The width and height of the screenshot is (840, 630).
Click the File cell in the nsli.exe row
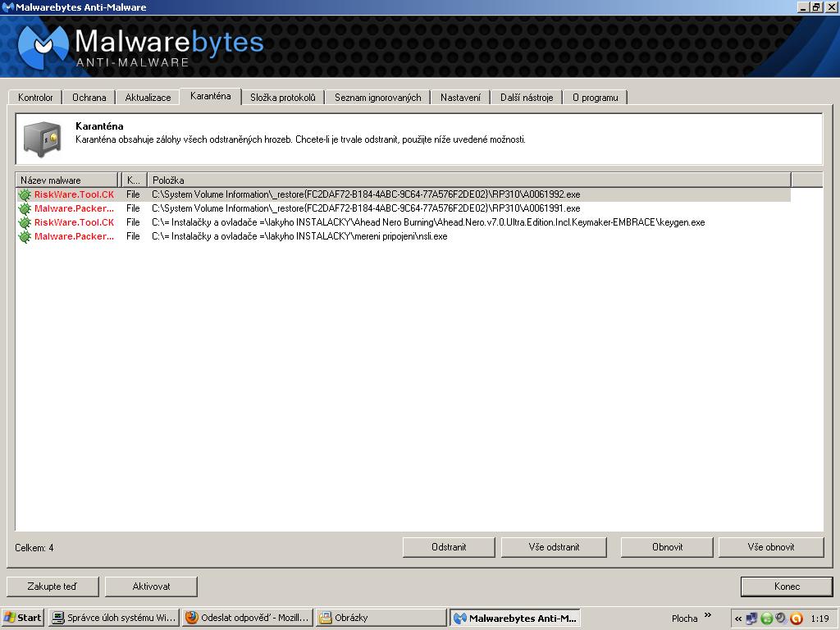[133, 236]
